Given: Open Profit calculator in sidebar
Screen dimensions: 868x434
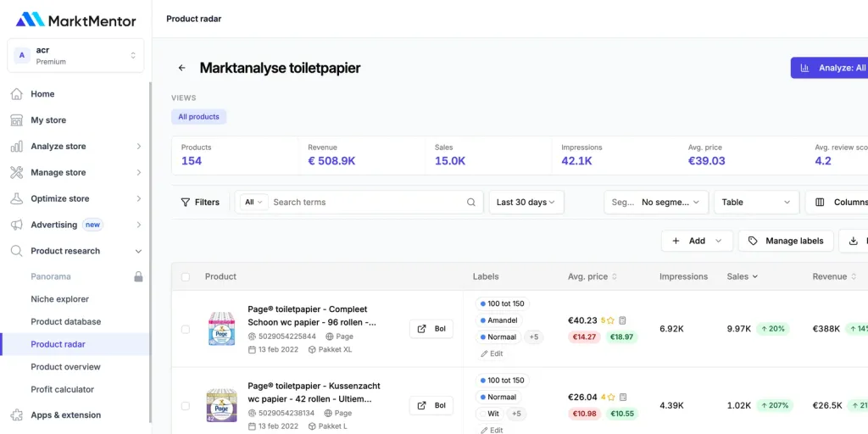Looking at the screenshot, I should click(63, 390).
